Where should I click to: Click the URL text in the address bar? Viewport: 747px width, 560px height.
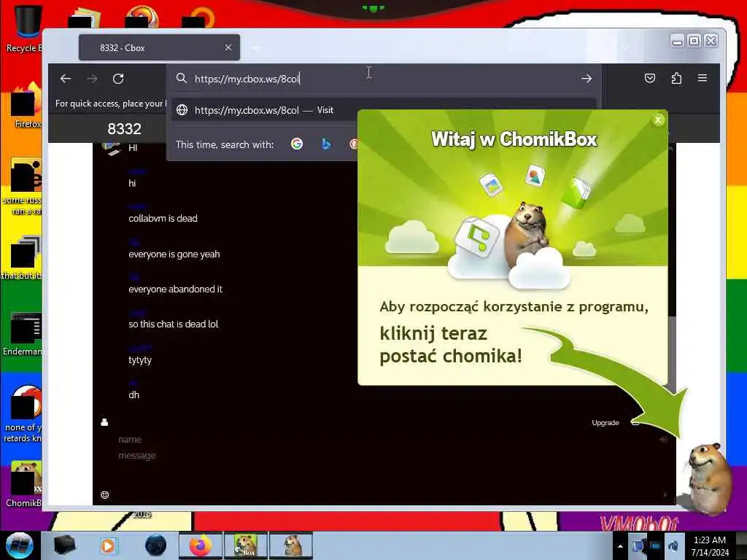[x=247, y=79]
